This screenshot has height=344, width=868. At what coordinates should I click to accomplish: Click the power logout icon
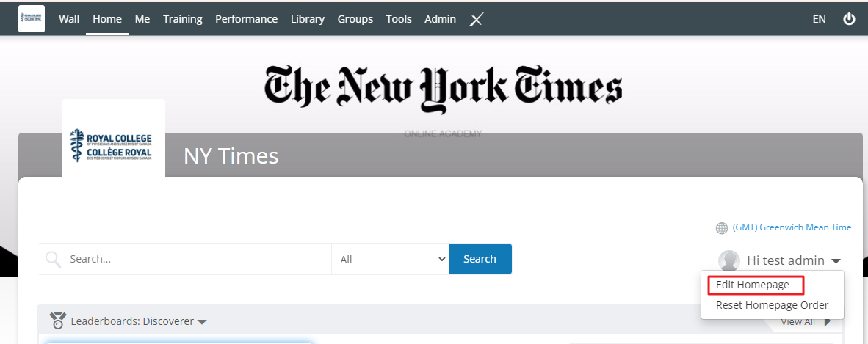pos(849,19)
